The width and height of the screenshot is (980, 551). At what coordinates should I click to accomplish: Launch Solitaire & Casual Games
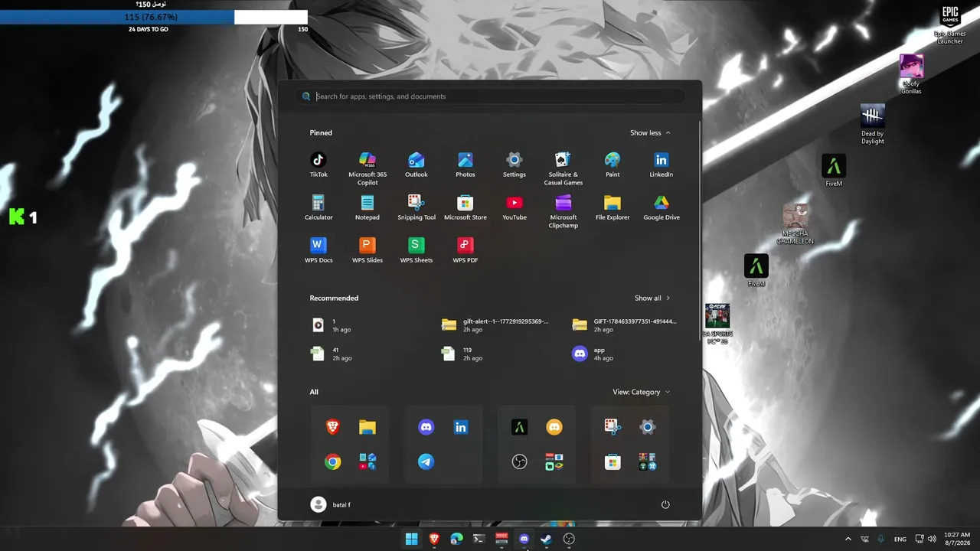[x=563, y=168]
